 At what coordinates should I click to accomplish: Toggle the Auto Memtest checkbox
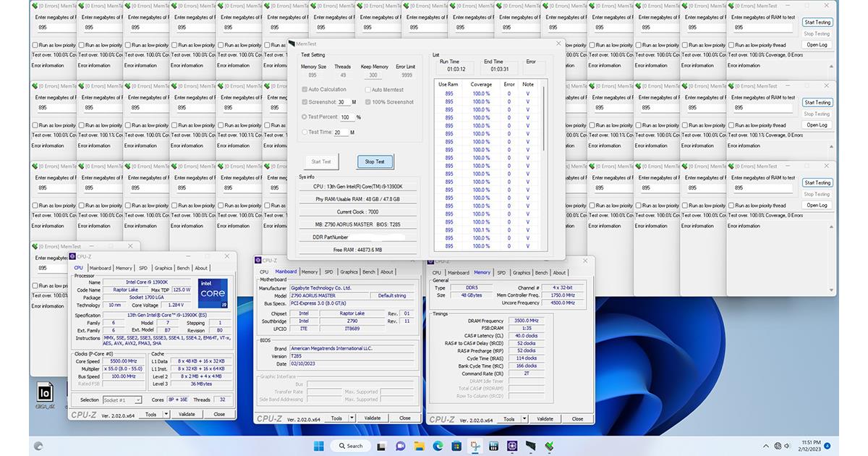367,90
